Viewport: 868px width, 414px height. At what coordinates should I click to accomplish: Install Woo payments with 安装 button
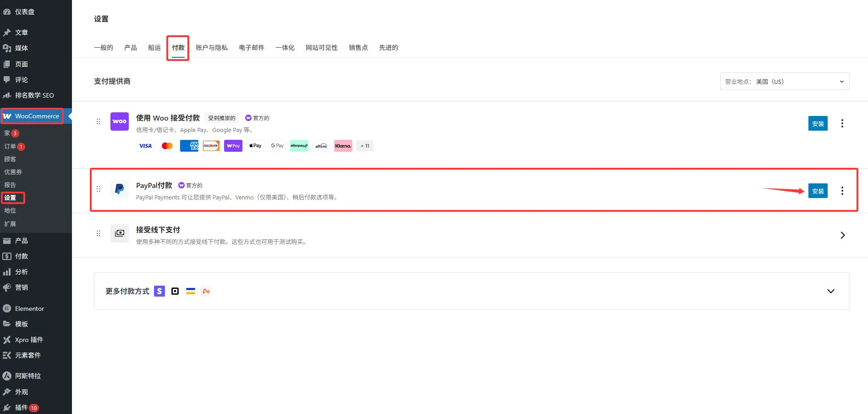(x=818, y=124)
